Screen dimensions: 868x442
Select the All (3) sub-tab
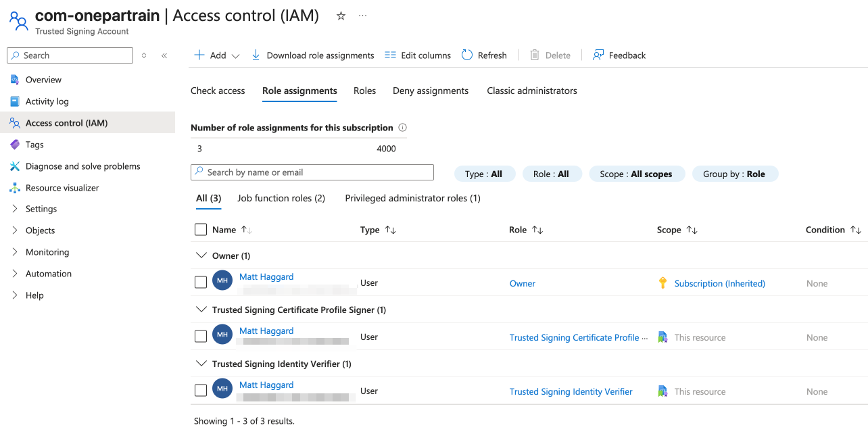208,198
